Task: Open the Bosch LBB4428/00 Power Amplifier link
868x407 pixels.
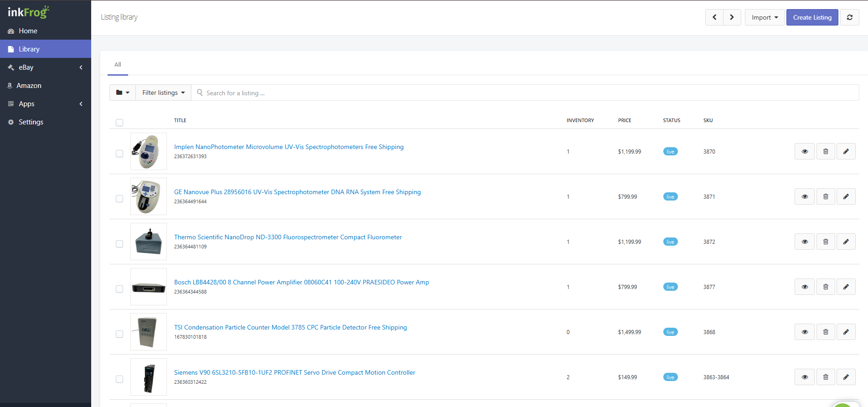Action: click(x=301, y=282)
